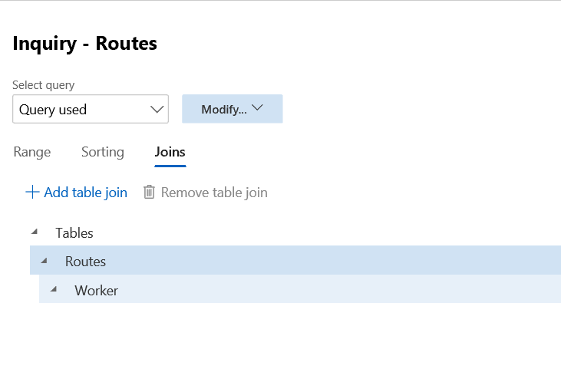Select the Tables root item
561x392 pixels.
tap(74, 232)
